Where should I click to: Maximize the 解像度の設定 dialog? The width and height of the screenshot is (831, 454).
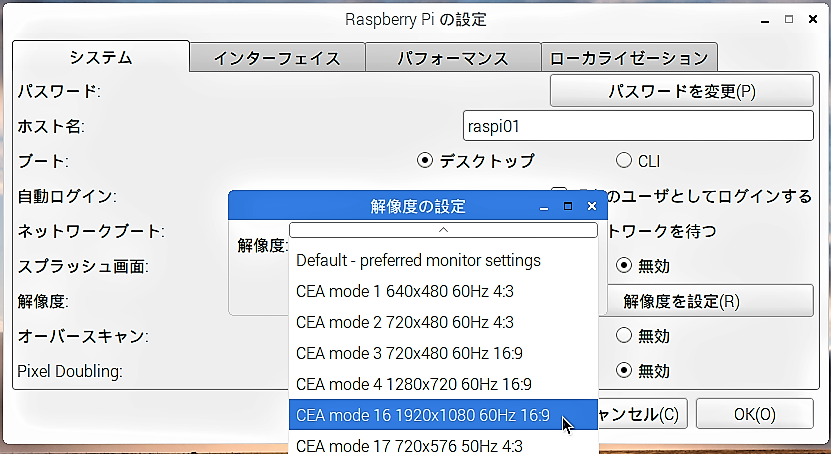pos(568,206)
